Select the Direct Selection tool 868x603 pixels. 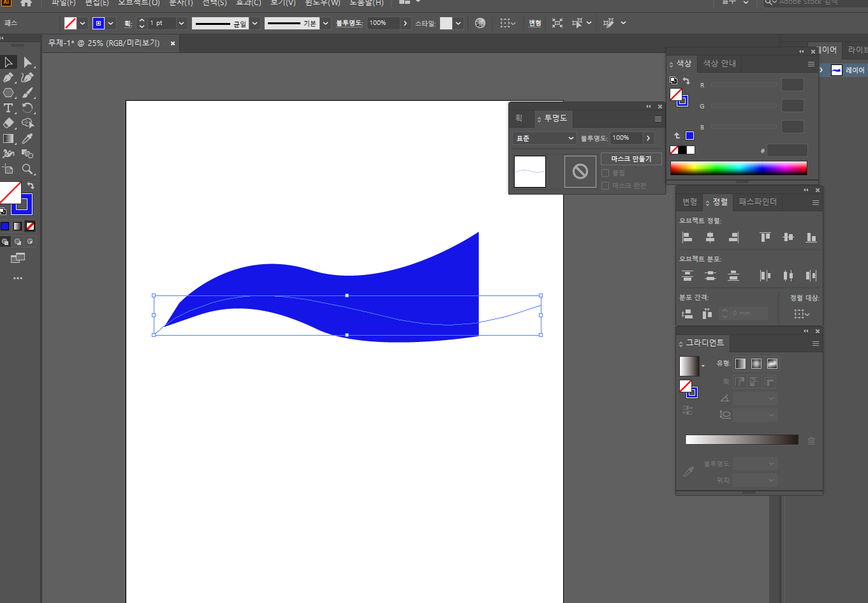coord(27,62)
